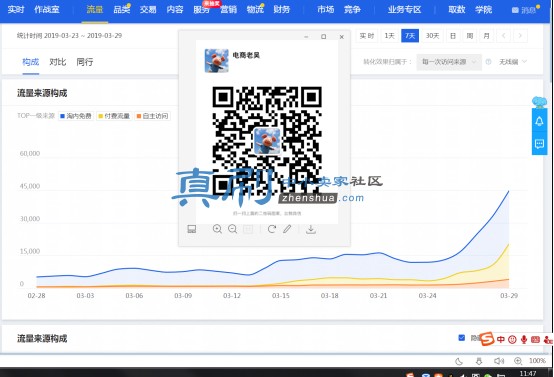The width and height of the screenshot is (554, 377).
Task: Click the browser sound speaker icon
Action: tap(499, 361)
